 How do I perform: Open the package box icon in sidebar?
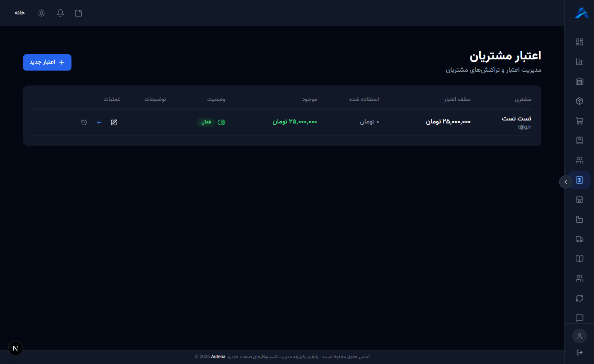click(579, 101)
